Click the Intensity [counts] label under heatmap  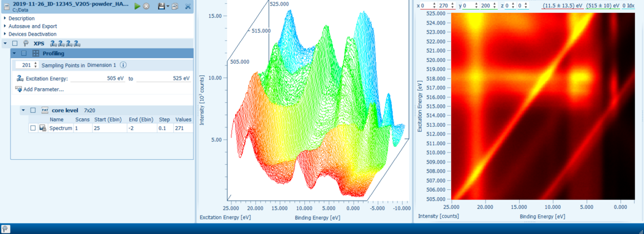coord(439,216)
